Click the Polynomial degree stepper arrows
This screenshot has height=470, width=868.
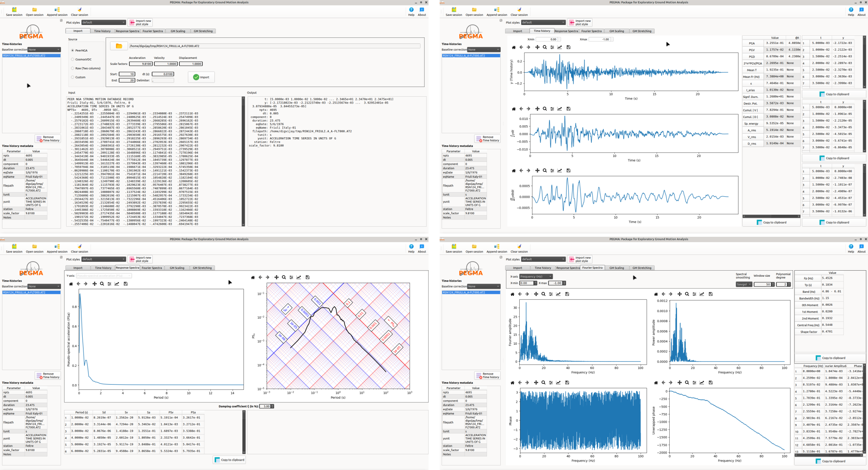[x=789, y=284]
